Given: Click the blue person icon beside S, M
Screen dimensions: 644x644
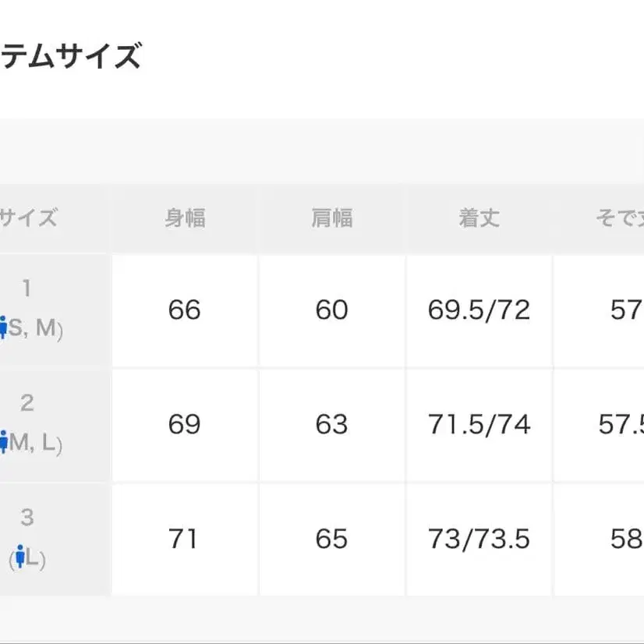Looking at the screenshot, I should (3, 328).
